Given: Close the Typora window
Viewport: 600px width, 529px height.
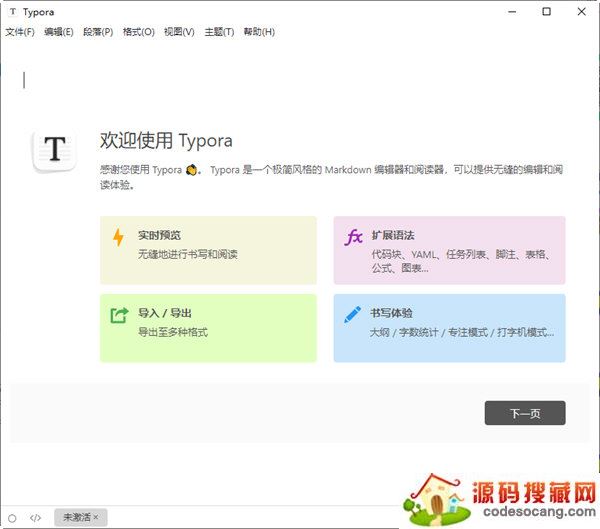Looking at the screenshot, I should point(581,11).
